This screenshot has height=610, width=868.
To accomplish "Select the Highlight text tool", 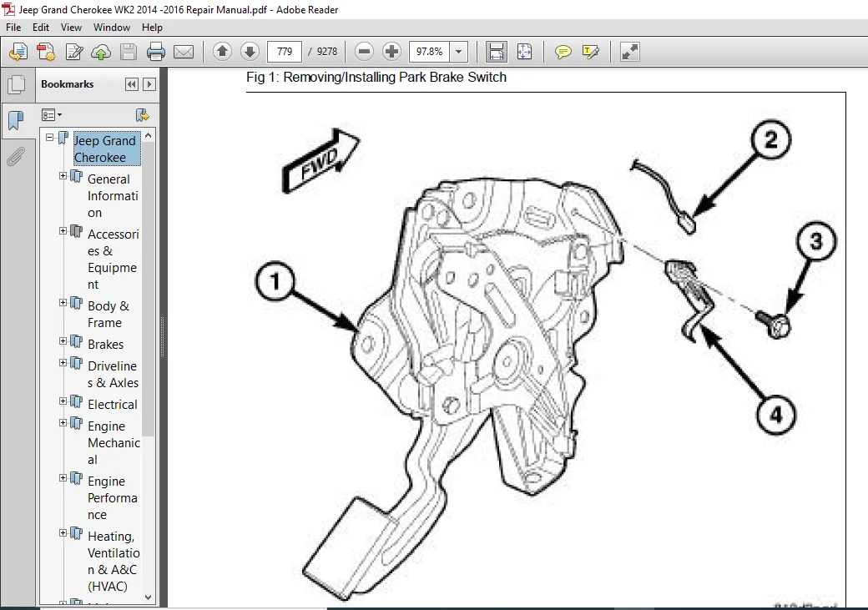I will pos(591,52).
